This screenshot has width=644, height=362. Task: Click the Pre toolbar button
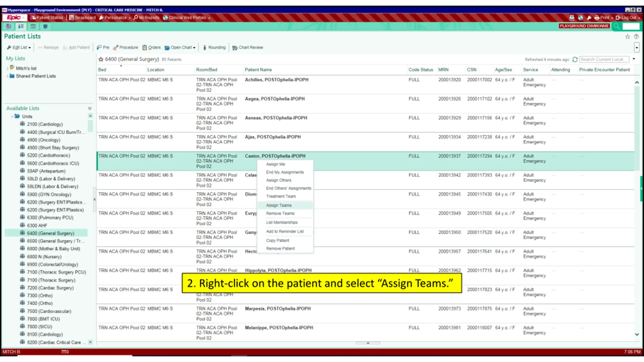pyautogui.click(x=103, y=48)
